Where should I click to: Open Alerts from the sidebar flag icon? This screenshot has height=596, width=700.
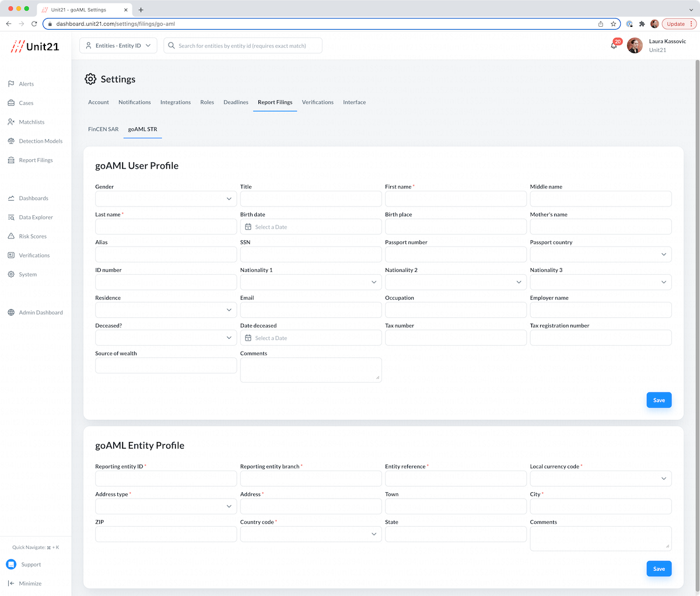click(11, 84)
